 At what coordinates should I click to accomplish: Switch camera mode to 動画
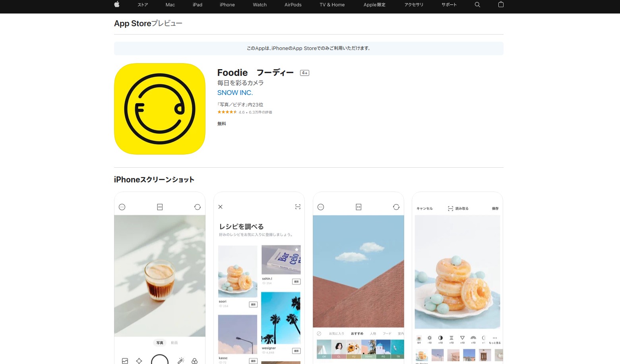[x=174, y=343]
